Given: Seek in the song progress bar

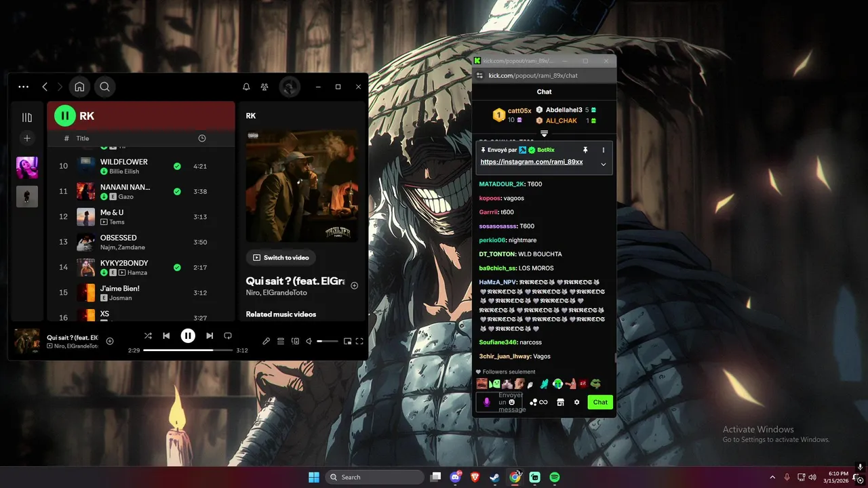Looking at the screenshot, I should pyautogui.click(x=188, y=350).
